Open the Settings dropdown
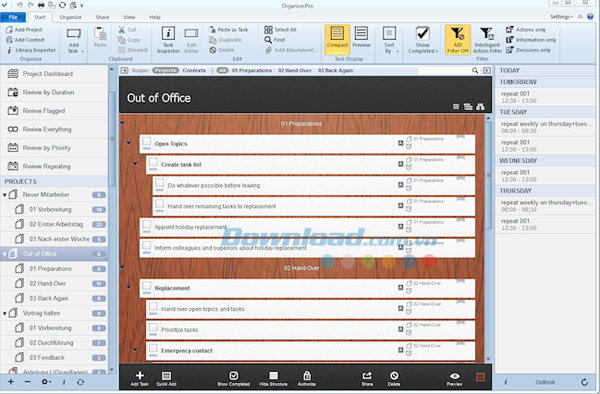This screenshot has width=600, height=394. 561,17
